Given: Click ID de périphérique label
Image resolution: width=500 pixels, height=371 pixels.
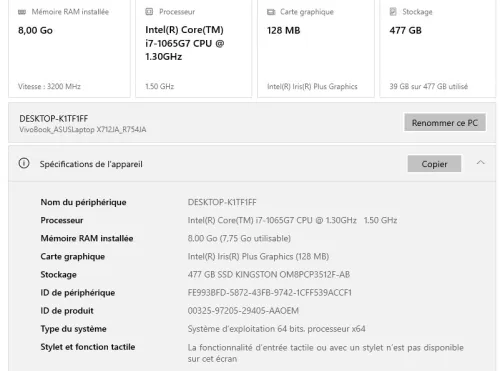Looking at the screenshot, I should point(78,293).
